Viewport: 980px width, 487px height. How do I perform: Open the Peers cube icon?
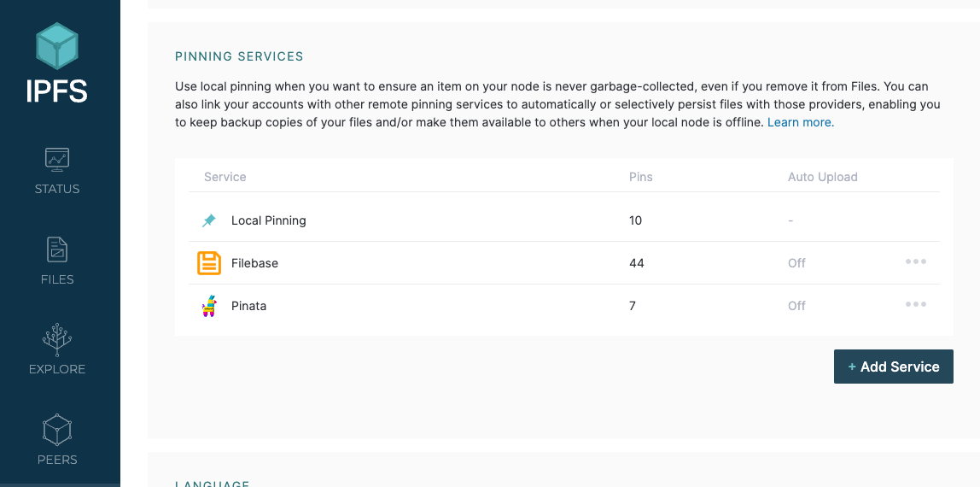(x=57, y=430)
